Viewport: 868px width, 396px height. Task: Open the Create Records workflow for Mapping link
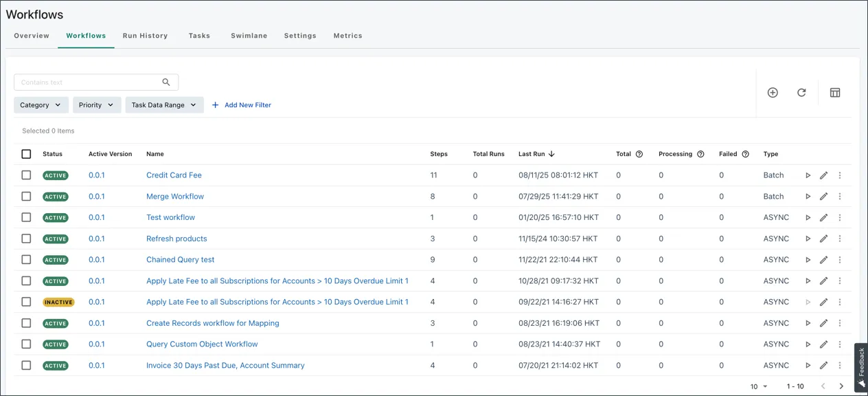tap(213, 323)
